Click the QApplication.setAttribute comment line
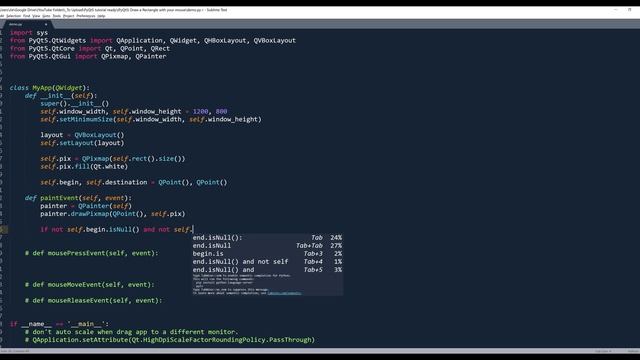640x360 pixels. (x=170, y=340)
